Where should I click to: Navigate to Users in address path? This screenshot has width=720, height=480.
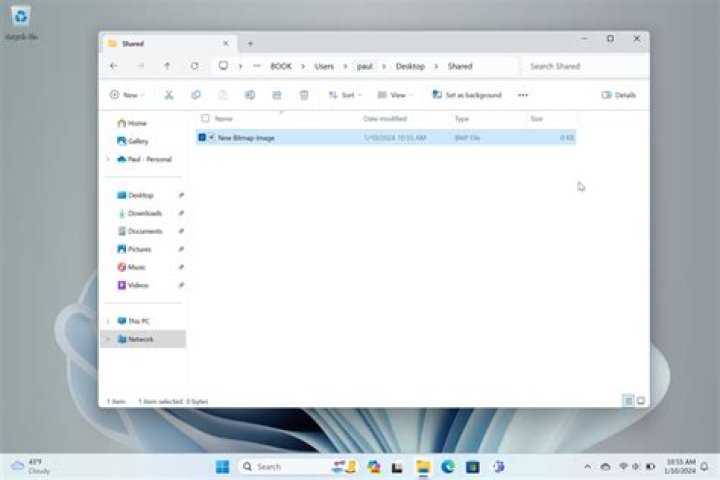click(324, 66)
